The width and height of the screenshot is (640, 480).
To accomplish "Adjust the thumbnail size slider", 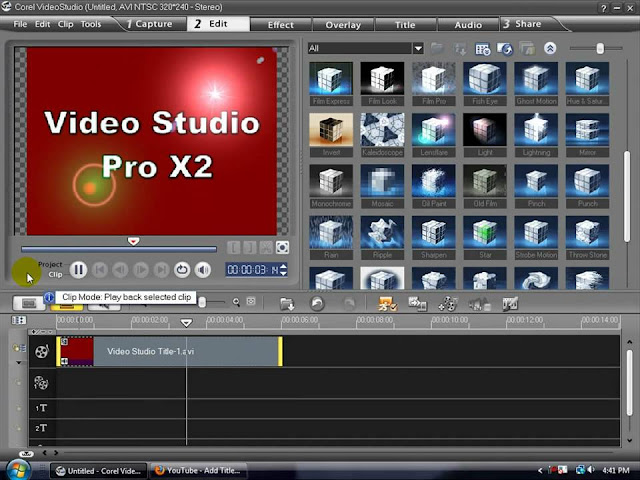I will coord(600,49).
